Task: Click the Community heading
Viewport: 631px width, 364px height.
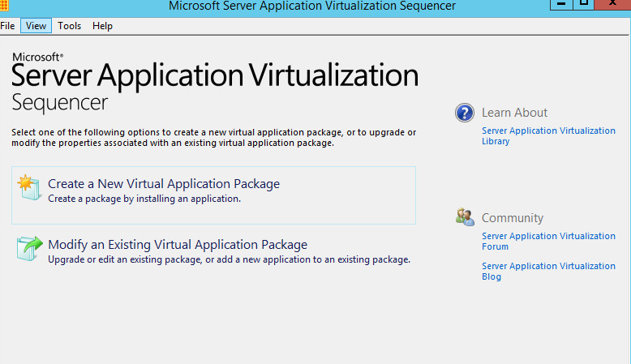Action: click(513, 218)
